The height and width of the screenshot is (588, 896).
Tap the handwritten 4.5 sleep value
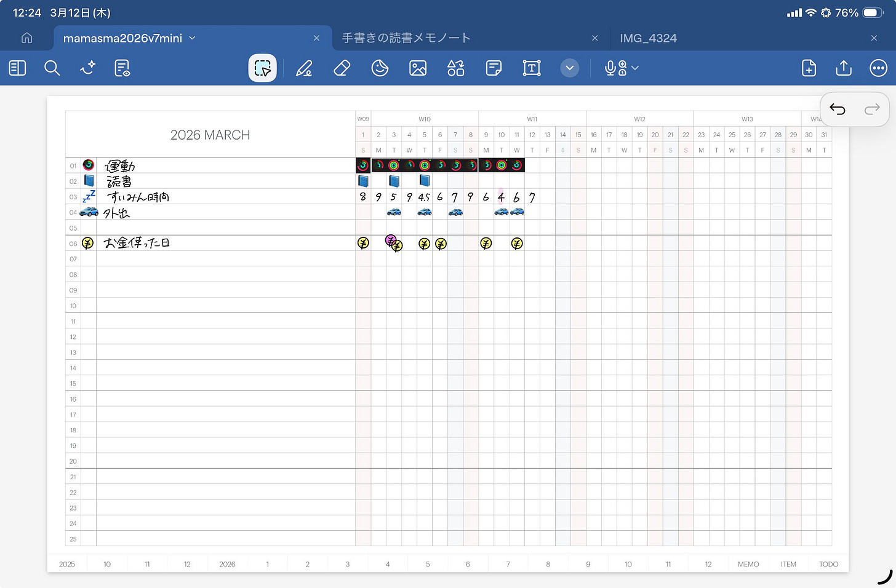point(424,197)
